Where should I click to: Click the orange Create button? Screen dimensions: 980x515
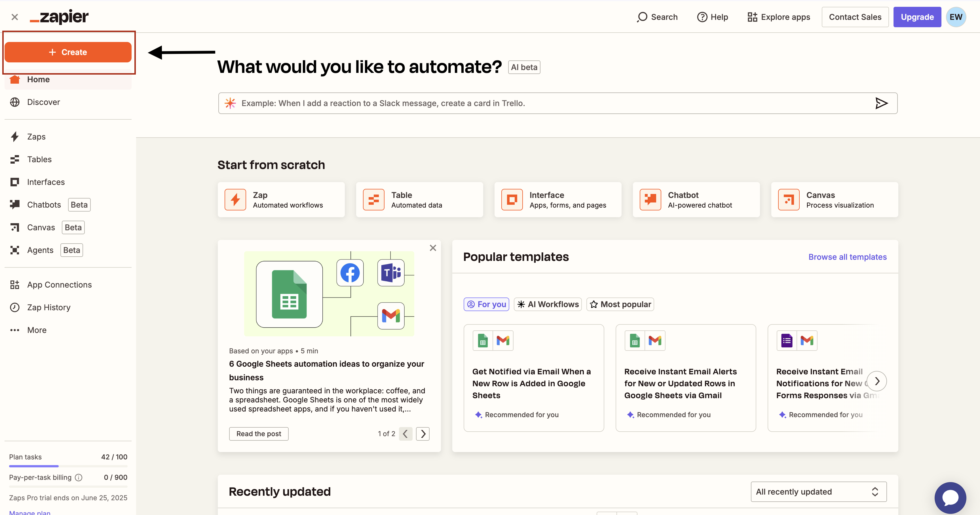coord(68,52)
